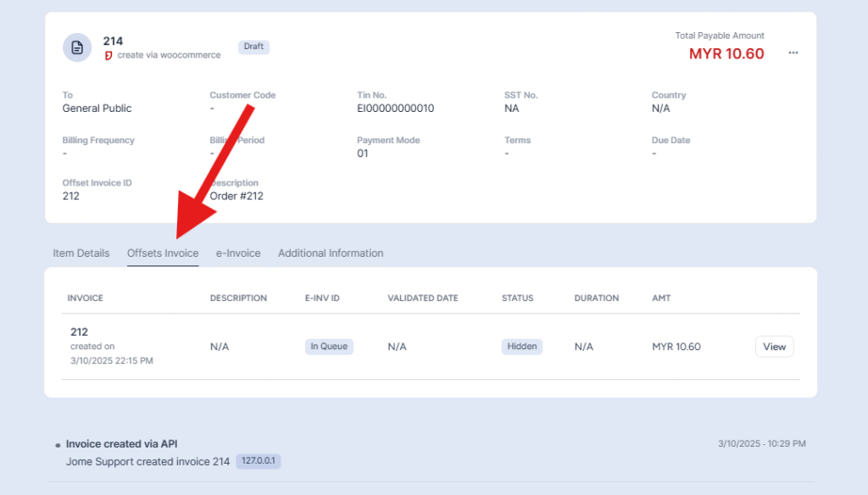
Task: Click Offset Invoice ID value 212
Action: click(x=71, y=196)
